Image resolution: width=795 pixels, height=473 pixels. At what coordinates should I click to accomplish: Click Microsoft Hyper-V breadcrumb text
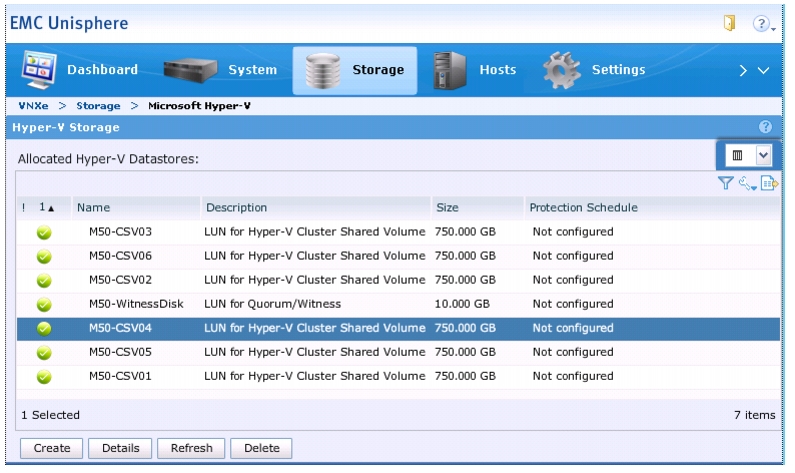click(199, 106)
